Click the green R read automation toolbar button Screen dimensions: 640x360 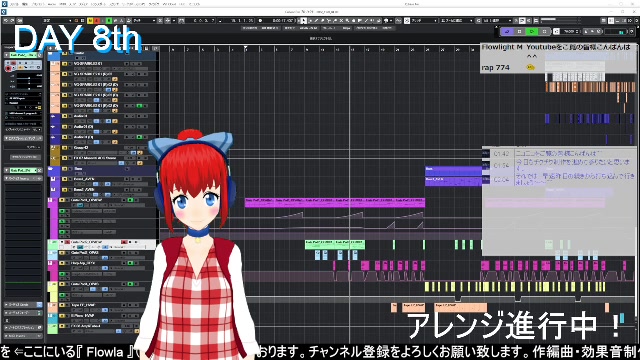pos(109,20)
